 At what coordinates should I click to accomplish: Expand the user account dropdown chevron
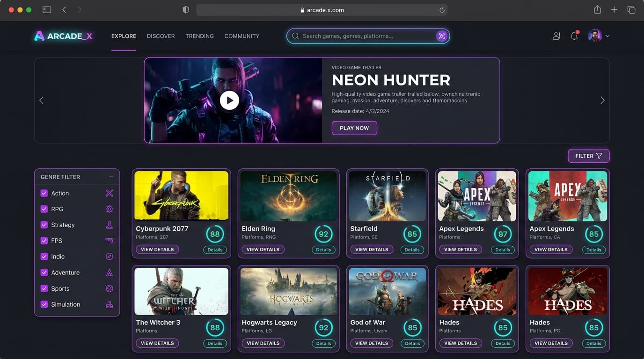click(x=607, y=36)
